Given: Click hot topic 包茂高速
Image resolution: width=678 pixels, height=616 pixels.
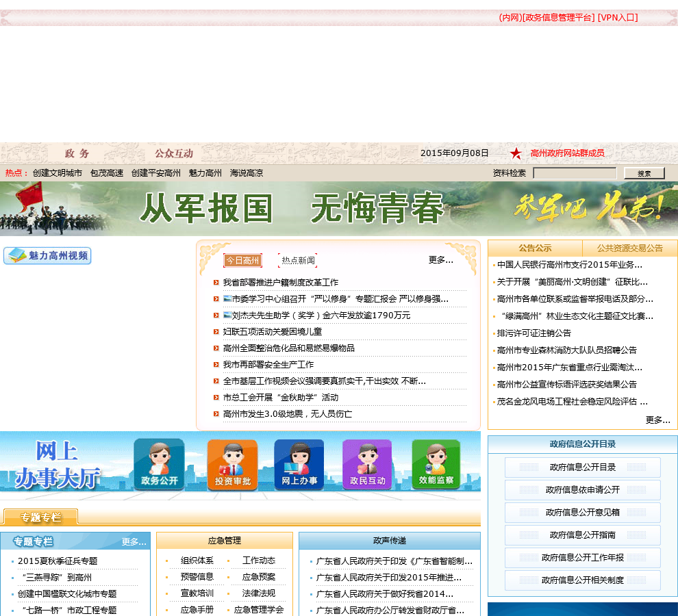Looking at the screenshot, I should click(107, 173).
